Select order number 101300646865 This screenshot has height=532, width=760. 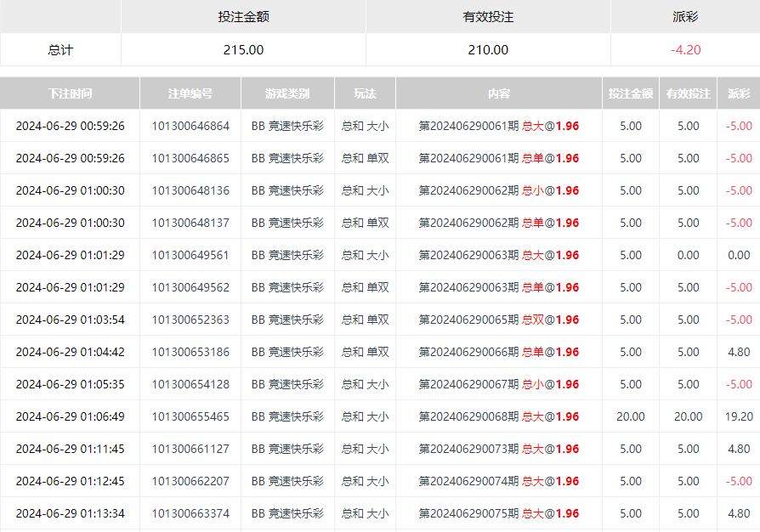pos(190,158)
